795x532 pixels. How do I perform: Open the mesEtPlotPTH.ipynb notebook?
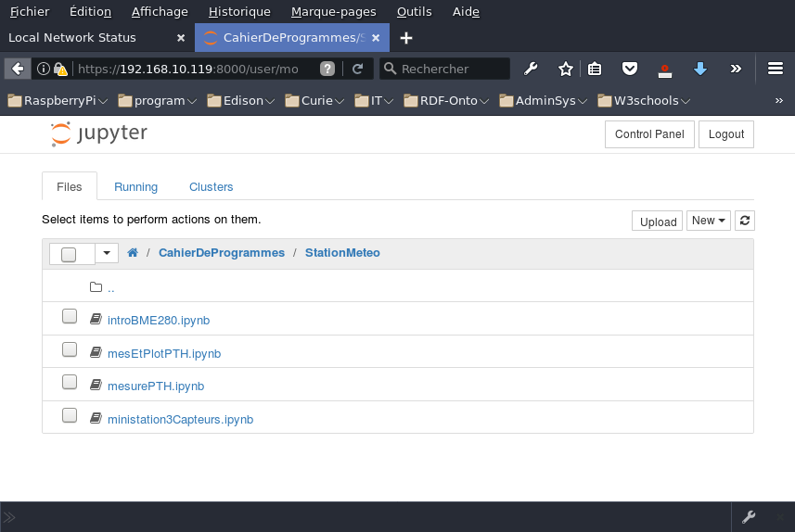163,353
